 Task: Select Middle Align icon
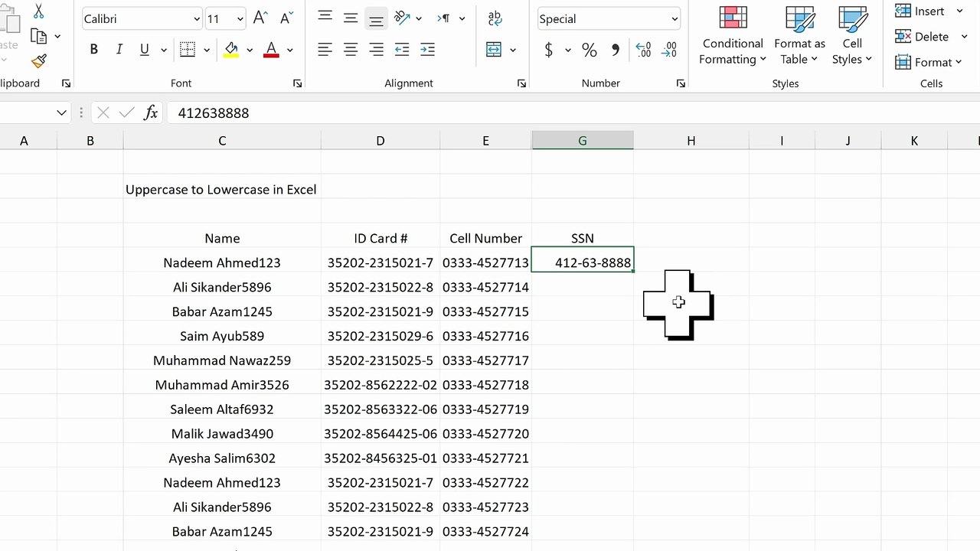[x=351, y=18]
